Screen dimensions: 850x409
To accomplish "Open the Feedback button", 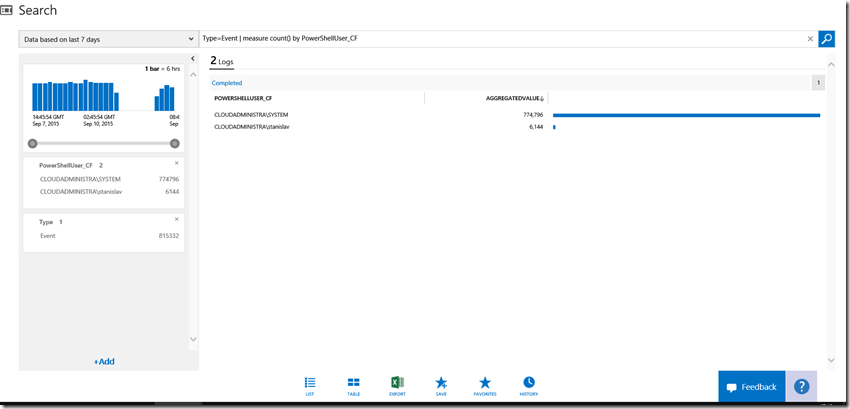I will pyautogui.click(x=751, y=387).
